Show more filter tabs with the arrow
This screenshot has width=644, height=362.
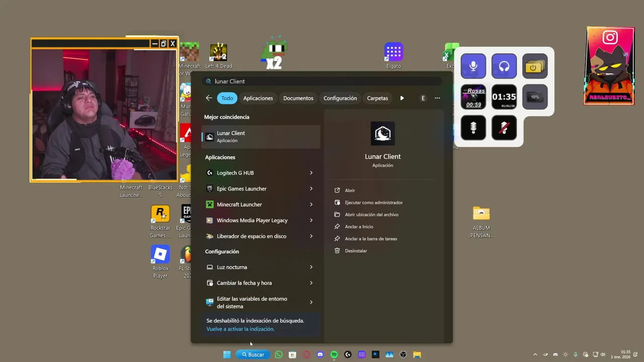(x=402, y=98)
